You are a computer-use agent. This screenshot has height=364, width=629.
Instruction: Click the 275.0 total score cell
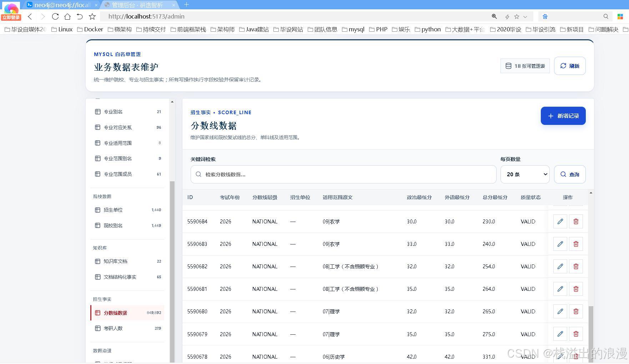point(489,334)
